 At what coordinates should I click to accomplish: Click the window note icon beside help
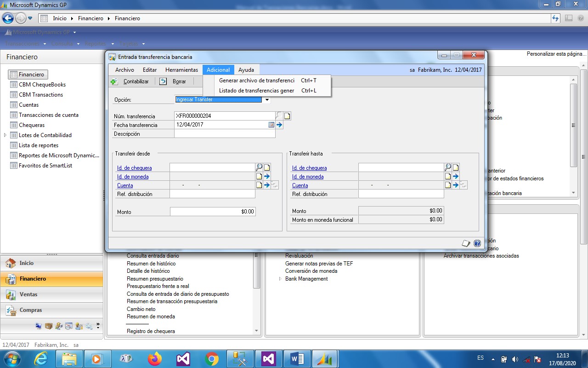[x=466, y=243]
